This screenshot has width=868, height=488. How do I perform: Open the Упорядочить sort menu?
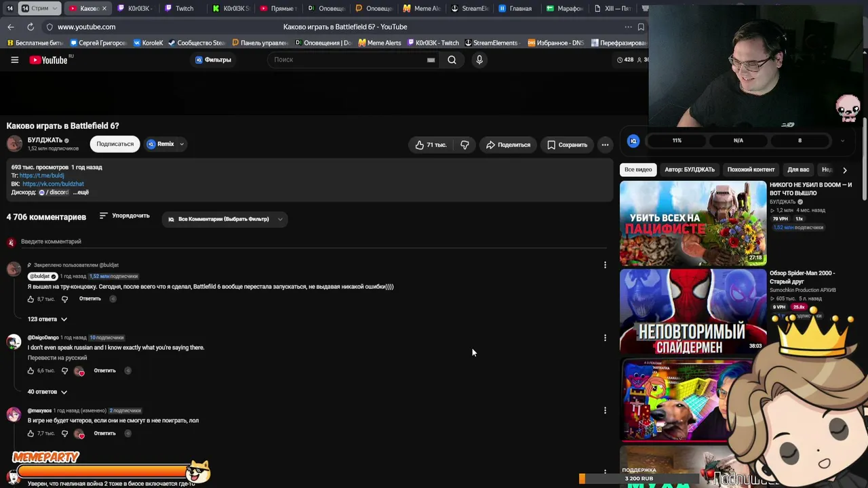point(125,216)
